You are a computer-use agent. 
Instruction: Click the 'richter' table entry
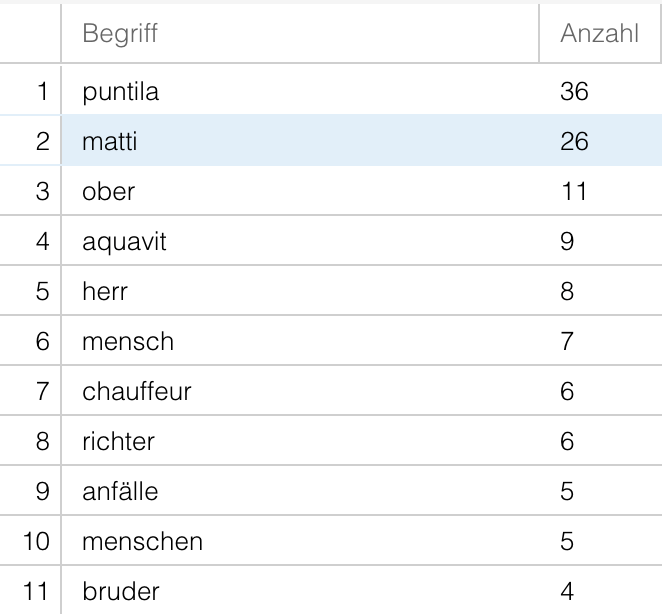click(119, 442)
